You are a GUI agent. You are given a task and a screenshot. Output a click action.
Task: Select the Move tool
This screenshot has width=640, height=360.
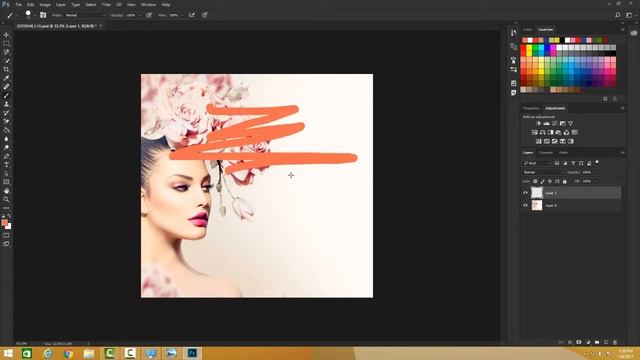click(x=6, y=35)
